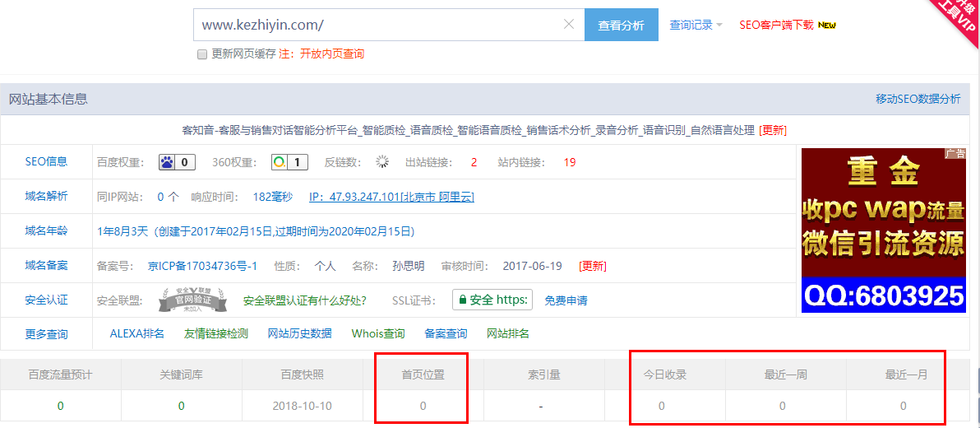
Task: Open ICP record 京ICP备17034736号-1
Action: coord(202,266)
